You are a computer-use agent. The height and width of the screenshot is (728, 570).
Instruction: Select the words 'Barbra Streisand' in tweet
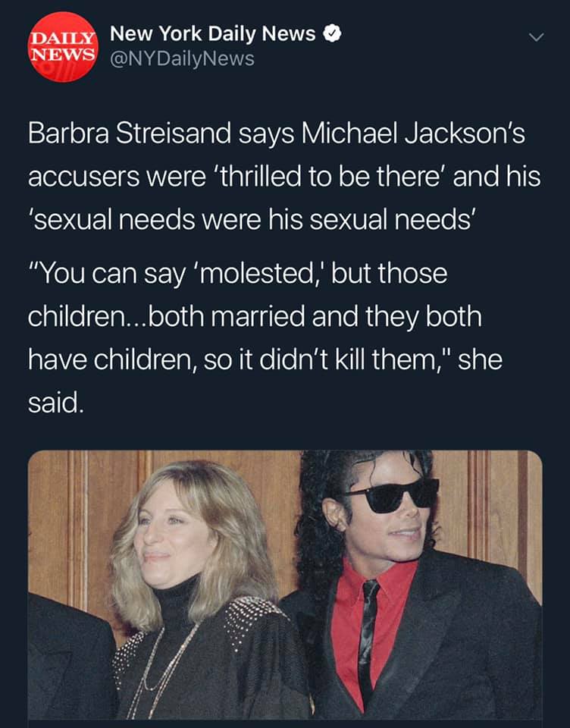(130, 133)
